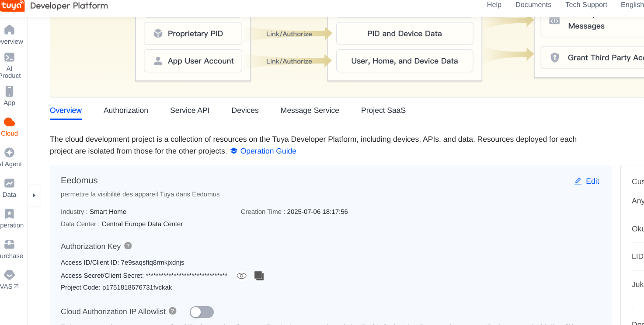The width and height of the screenshot is (644, 325).
Task: Open the Overview sidebar home icon
Action: (x=9, y=30)
